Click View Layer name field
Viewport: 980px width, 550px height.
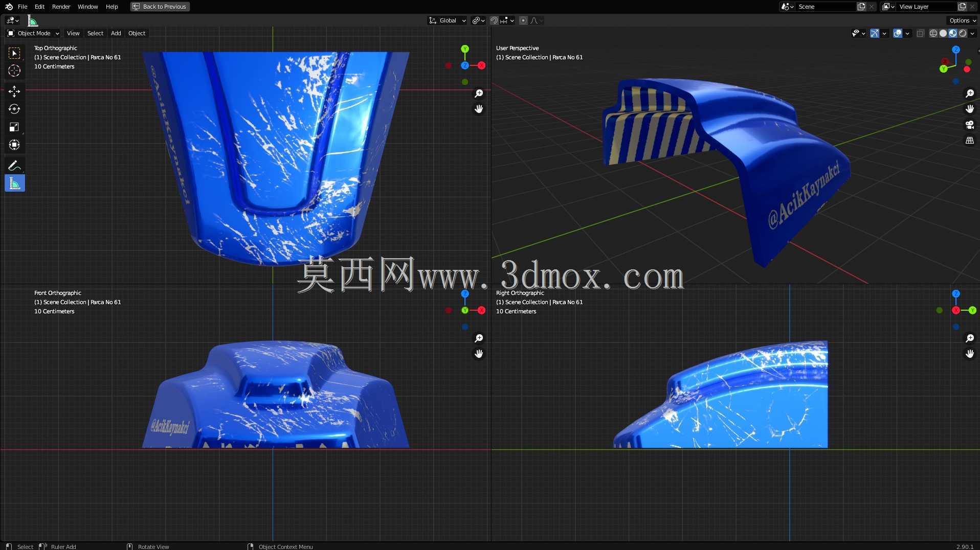pos(927,7)
